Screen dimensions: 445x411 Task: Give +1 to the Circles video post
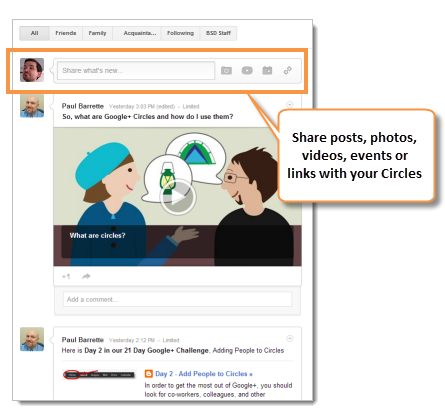(x=66, y=276)
